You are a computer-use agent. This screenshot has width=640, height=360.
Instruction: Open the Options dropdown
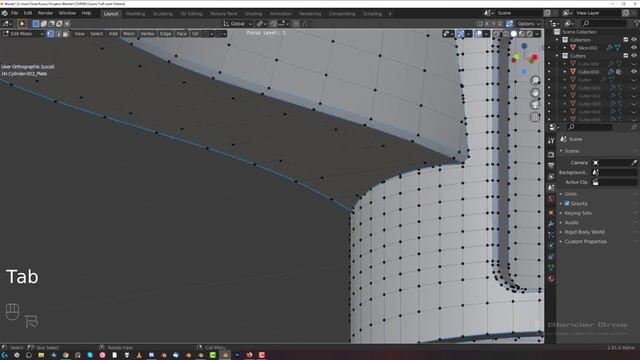pos(529,24)
